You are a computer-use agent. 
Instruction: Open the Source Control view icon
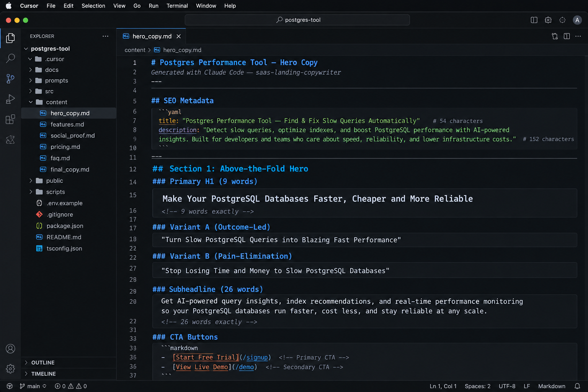10,79
